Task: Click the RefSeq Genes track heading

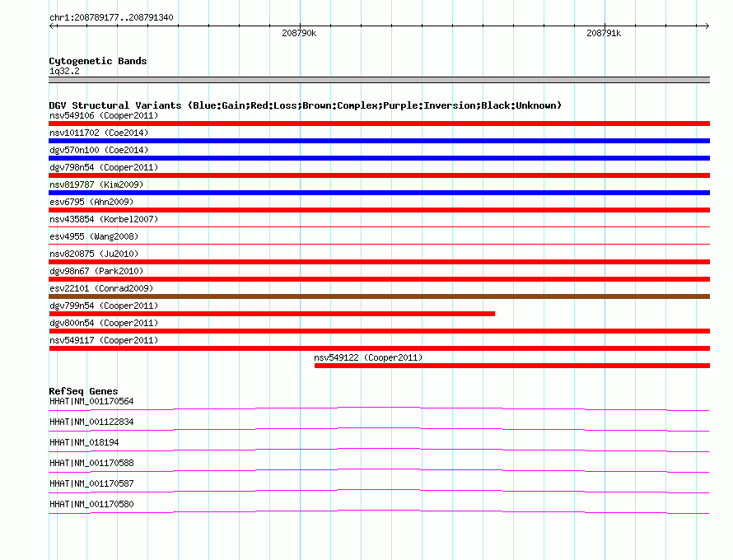Action: click(83, 391)
